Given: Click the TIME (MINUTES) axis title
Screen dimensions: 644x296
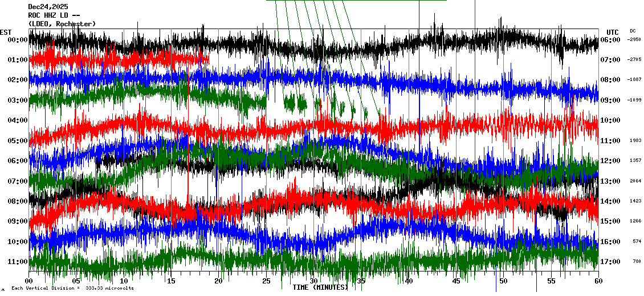Looking at the screenshot, I should pos(320,287).
